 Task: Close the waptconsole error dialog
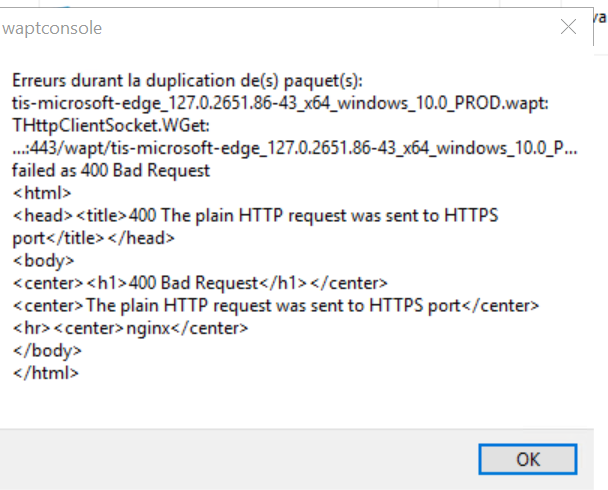coord(568,27)
